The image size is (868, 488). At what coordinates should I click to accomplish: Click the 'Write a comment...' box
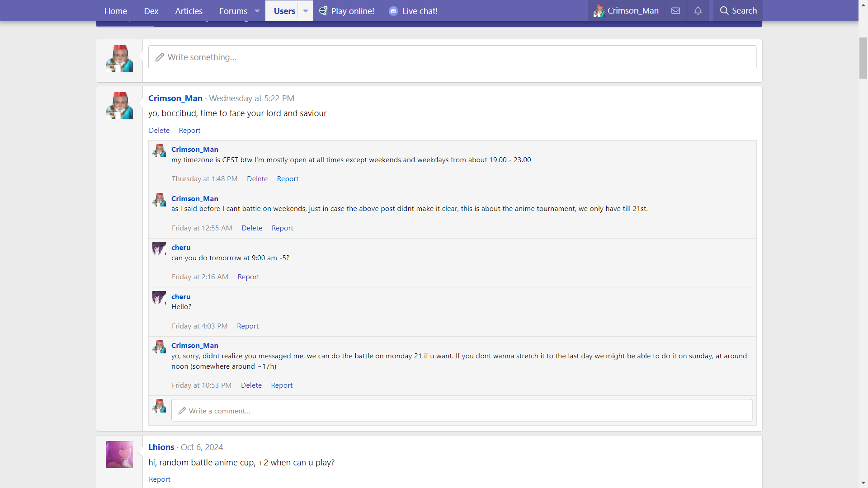pyautogui.click(x=461, y=411)
